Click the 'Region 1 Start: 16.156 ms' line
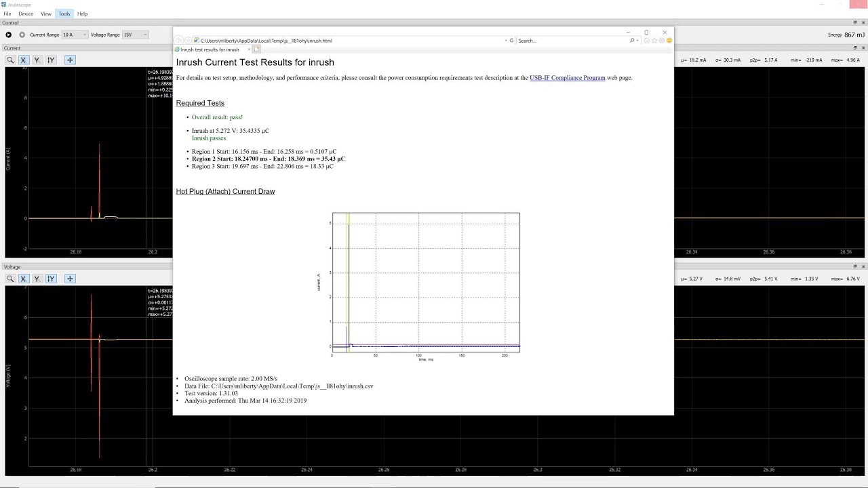This screenshot has height=488, width=868. pos(264,152)
